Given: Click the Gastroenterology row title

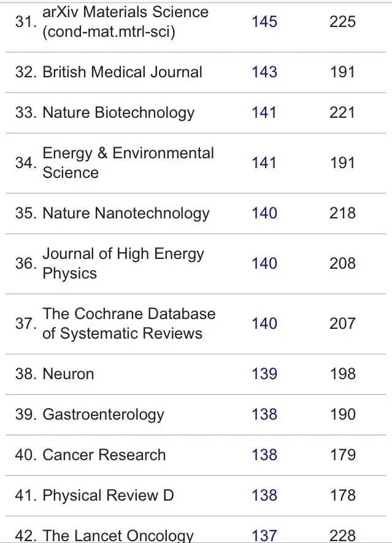Looking at the screenshot, I should coord(103,415).
